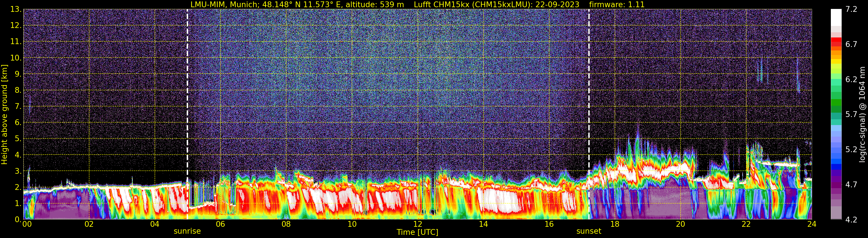The image size is (868, 238).
Task: Click the time-axis tick label '04'
Action: [x=155, y=224]
